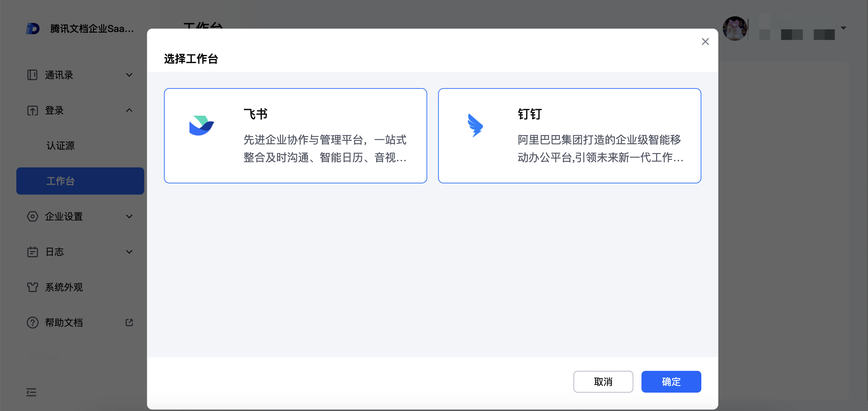The image size is (868, 411).
Task: Select the 认证源 menu item
Action: click(x=61, y=146)
